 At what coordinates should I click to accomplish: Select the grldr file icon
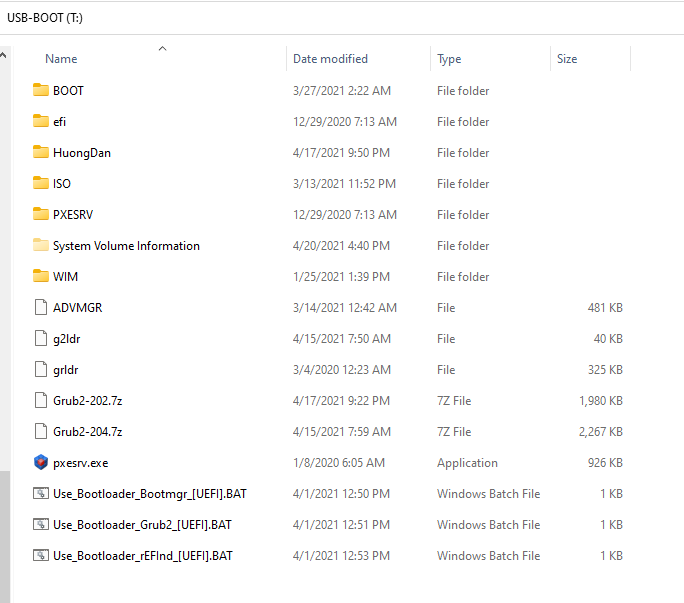pos(41,369)
